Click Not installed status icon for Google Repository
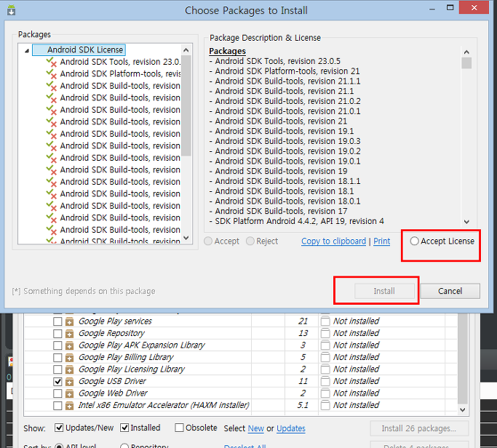Viewport: 497px width, 448px height. pos(325,333)
